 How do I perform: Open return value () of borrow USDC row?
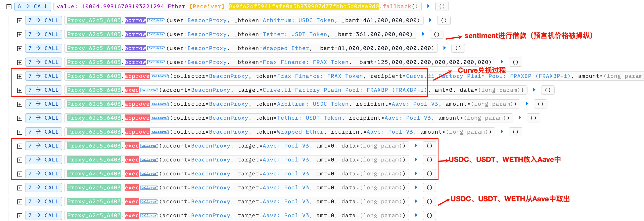pyautogui.click(x=444, y=20)
